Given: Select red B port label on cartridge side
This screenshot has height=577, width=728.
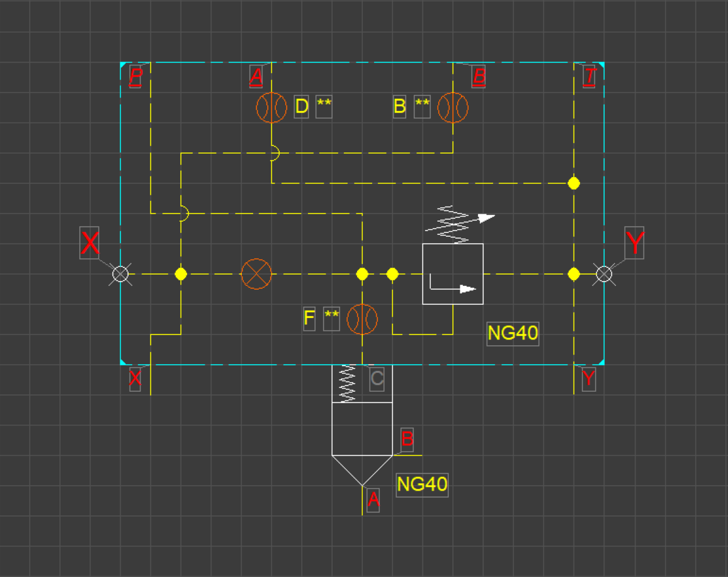Looking at the screenshot, I should (407, 440).
